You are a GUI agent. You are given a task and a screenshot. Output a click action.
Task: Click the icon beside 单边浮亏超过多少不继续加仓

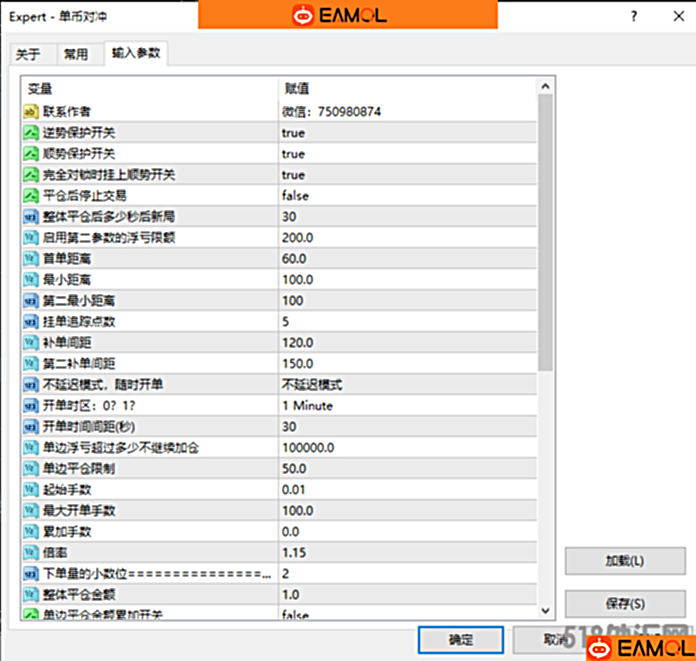(x=31, y=447)
